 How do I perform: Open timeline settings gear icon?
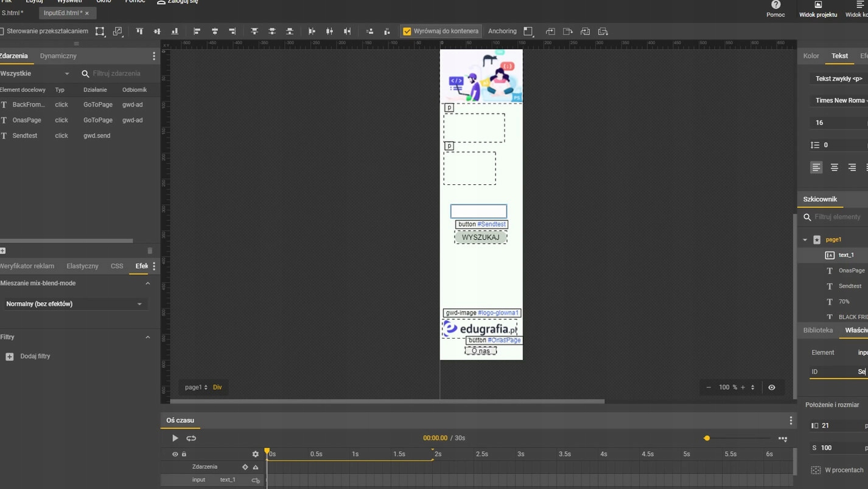pyautogui.click(x=255, y=454)
